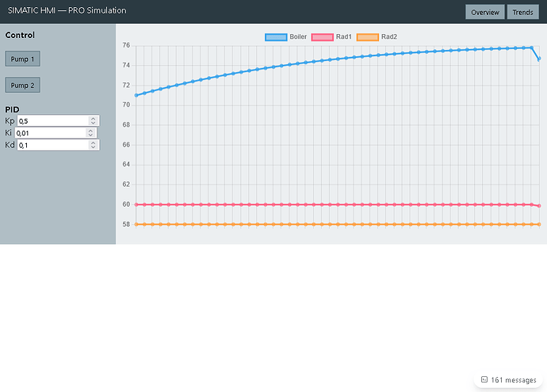
Task: Focus the Kp value input field
Action: coord(52,121)
